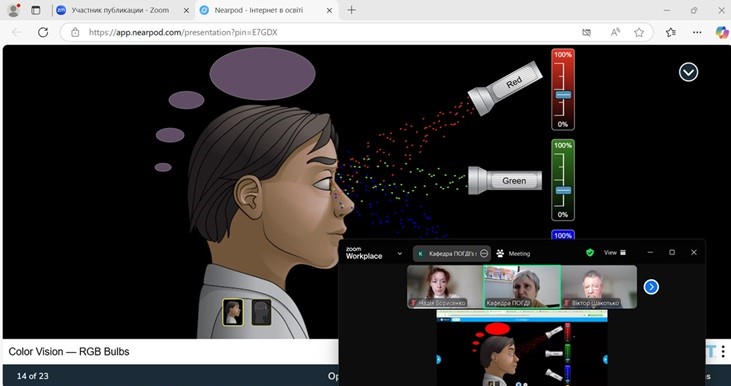Screen dimensions: 731x386
Task: Toggle the Red flashlight on
Action: pyautogui.click(x=505, y=88)
